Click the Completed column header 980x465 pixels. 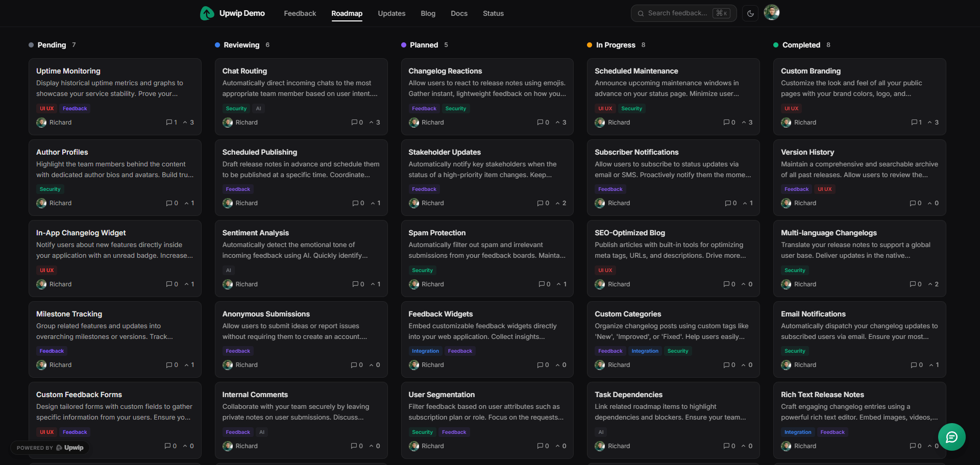(x=801, y=45)
